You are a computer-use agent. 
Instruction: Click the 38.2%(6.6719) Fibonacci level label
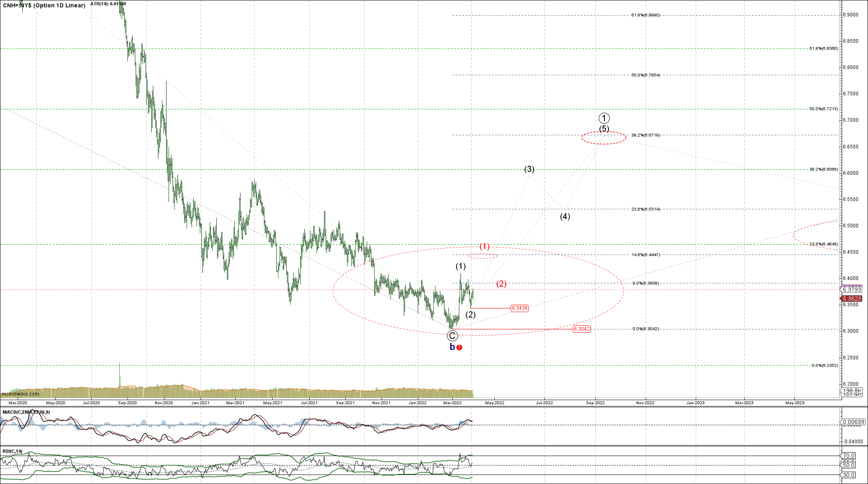pos(645,135)
